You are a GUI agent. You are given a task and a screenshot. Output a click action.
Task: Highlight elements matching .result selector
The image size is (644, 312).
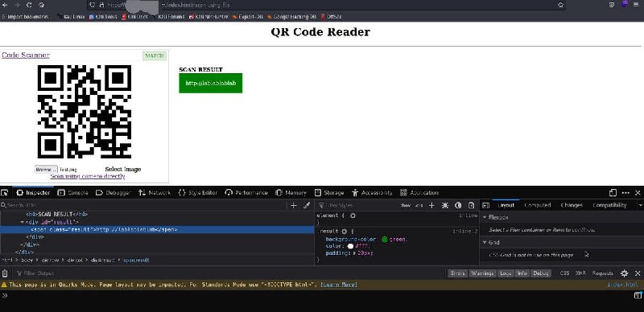[x=345, y=232]
